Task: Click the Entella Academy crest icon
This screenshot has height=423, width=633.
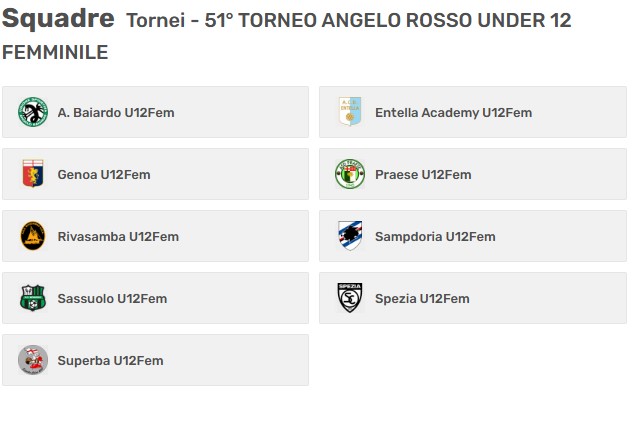Action: pyautogui.click(x=350, y=112)
